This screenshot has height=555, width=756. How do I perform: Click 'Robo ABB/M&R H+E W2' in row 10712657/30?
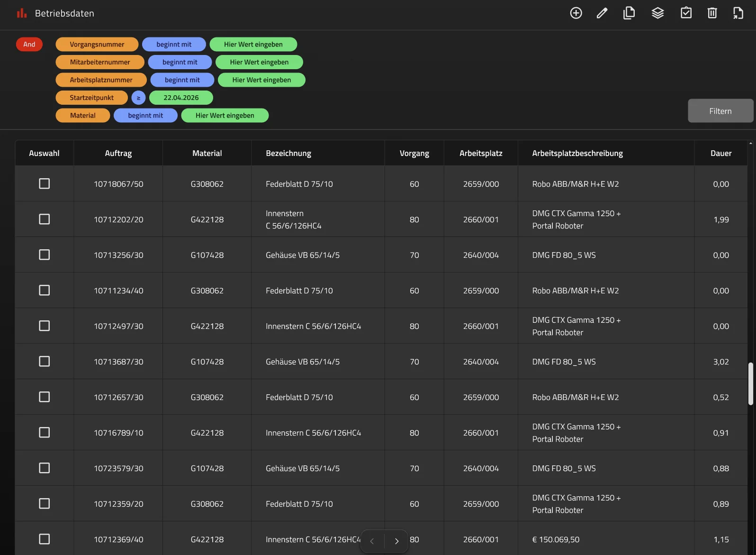click(576, 397)
